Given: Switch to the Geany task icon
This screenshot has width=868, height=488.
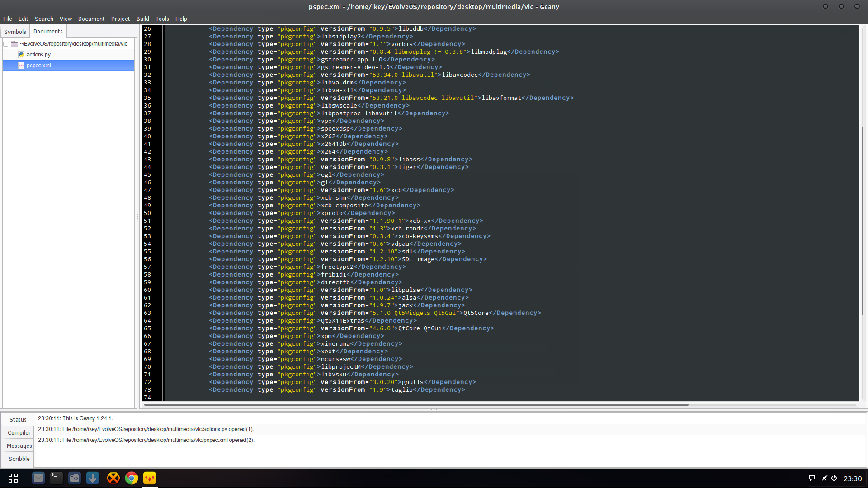Looking at the screenshot, I should coord(150,478).
